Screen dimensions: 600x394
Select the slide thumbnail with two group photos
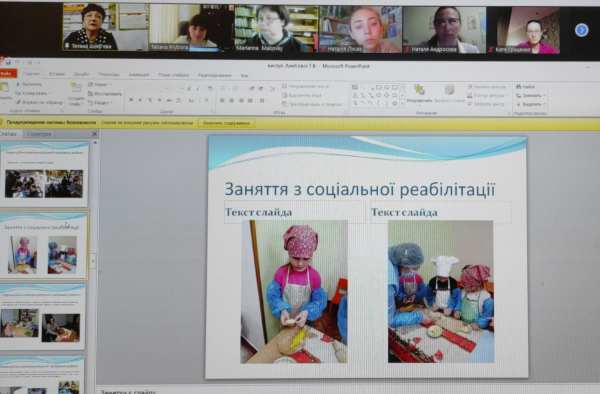coord(44,174)
